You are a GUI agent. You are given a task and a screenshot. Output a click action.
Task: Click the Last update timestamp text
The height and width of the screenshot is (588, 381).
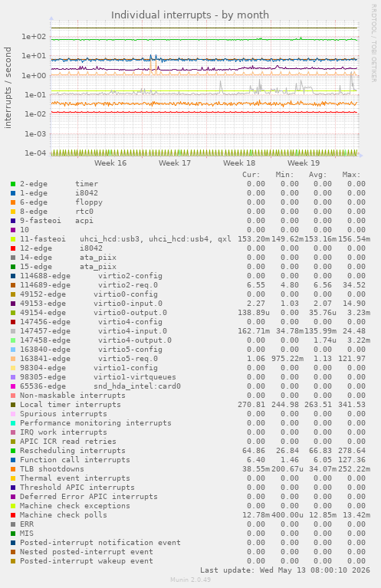285,570
